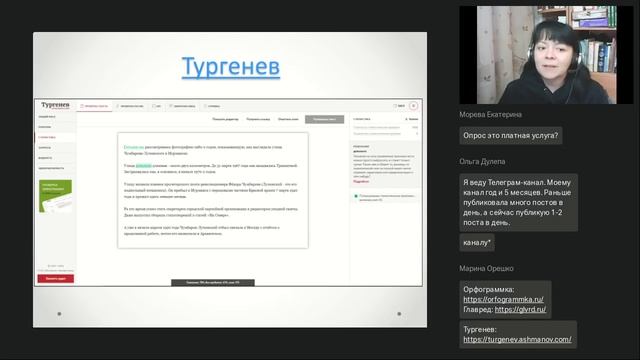Select chat author name Ольга Дулепа
This screenshot has height=360, width=640.
tap(482, 162)
